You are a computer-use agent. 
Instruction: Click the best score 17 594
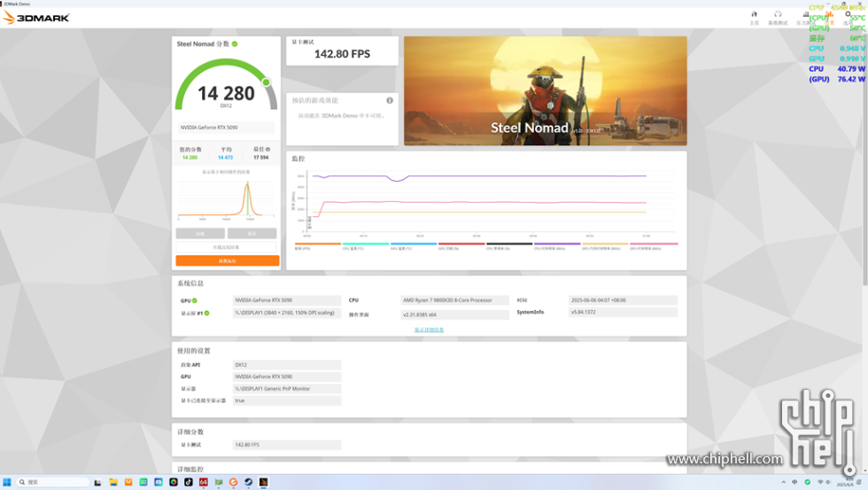click(260, 157)
